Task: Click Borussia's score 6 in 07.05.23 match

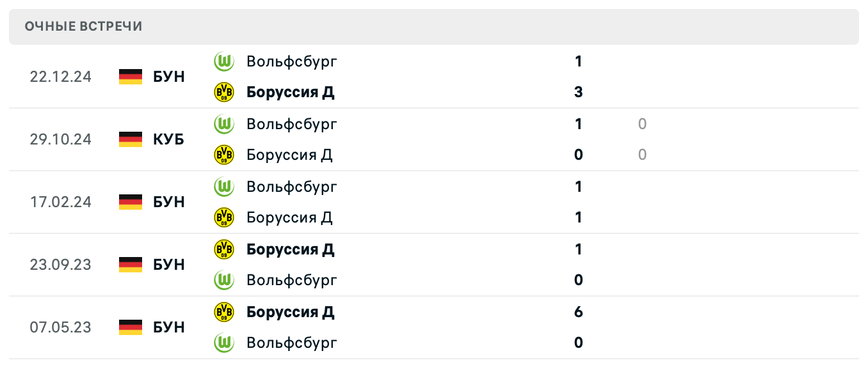Action: 579,312
